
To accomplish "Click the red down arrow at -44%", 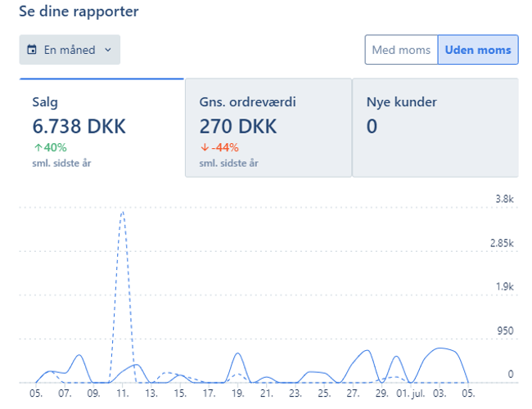I will pos(204,148).
